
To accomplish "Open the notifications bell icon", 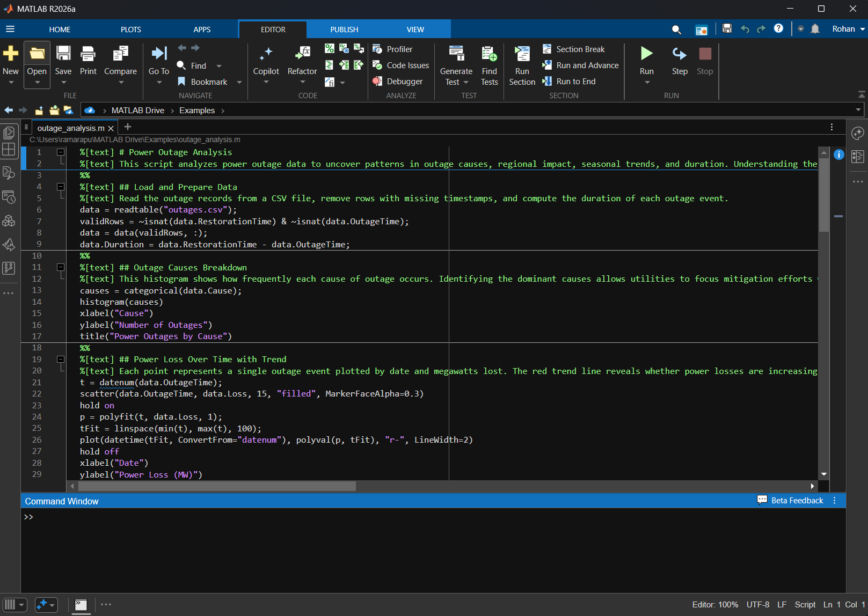I will (x=815, y=29).
